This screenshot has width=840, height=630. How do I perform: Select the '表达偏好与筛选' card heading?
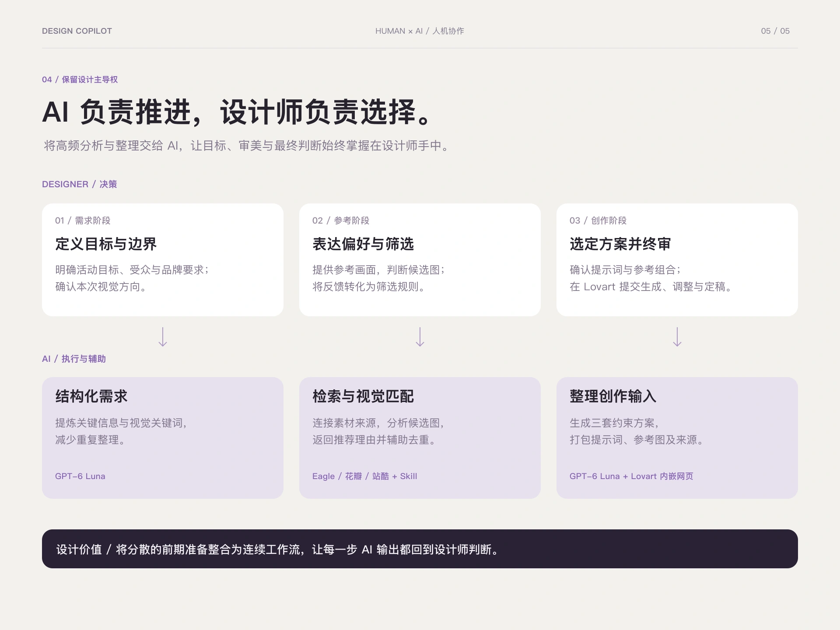[x=363, y=244]
